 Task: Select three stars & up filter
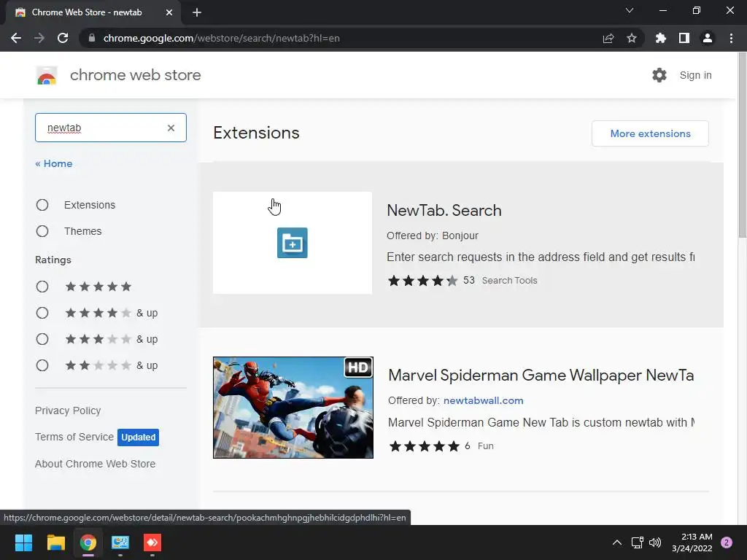[42, 338]
